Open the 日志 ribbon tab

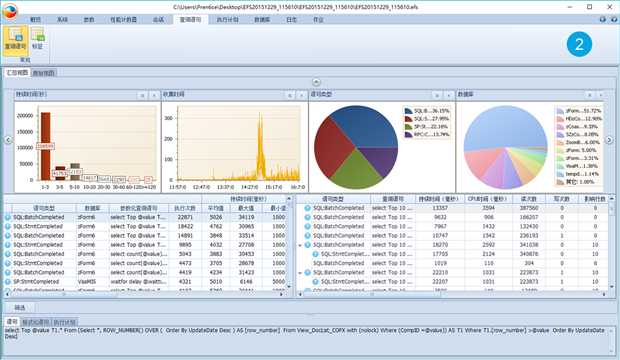(291, 19)
